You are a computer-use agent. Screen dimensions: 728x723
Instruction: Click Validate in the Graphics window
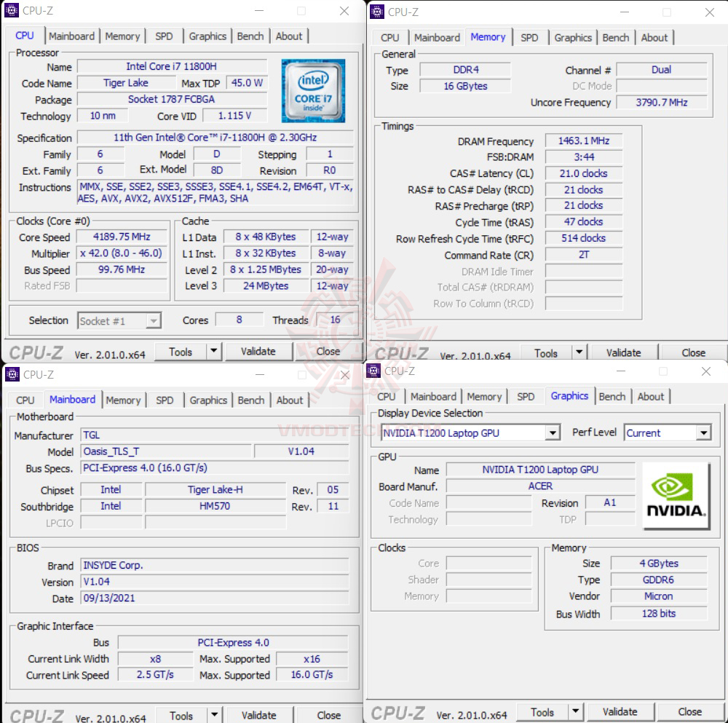620,711
